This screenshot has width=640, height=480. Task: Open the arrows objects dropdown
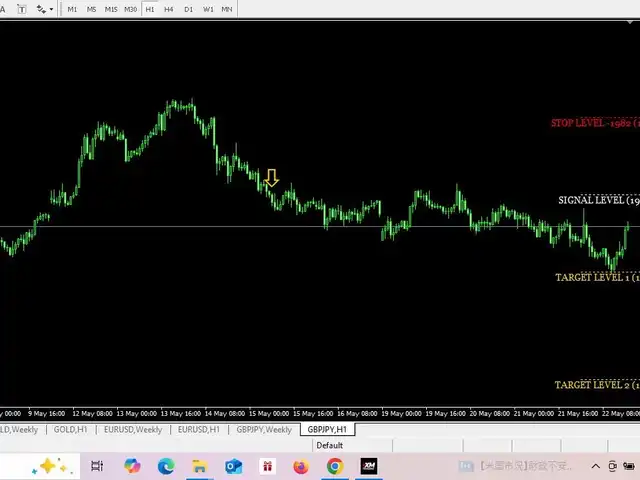pyautogui.click(x=44, y=9)
